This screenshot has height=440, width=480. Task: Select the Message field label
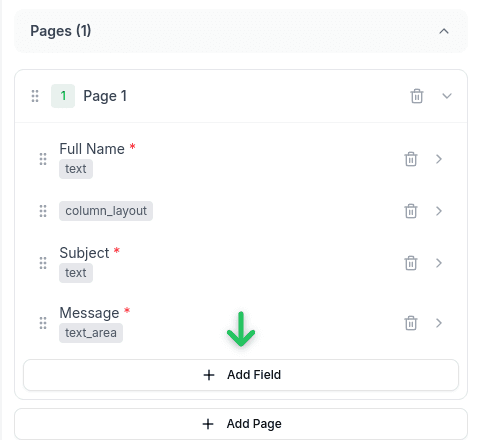coord(89,313)
